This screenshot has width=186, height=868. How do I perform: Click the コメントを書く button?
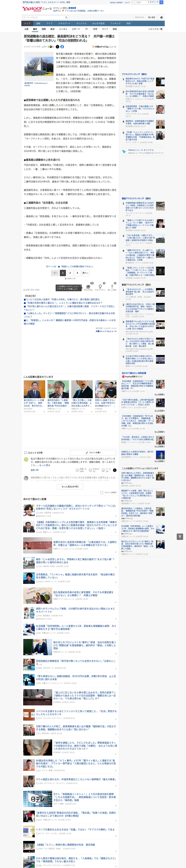(93, 453)
